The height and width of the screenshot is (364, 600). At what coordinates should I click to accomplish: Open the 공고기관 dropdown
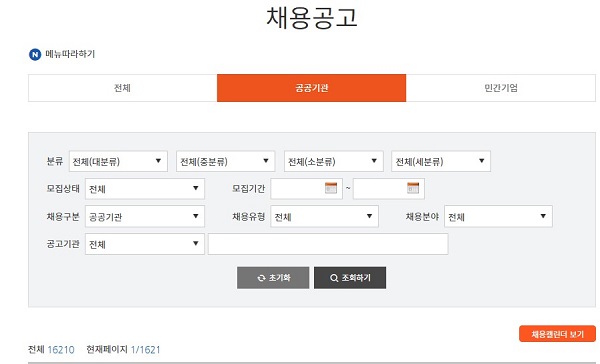[x=145, y=244]
